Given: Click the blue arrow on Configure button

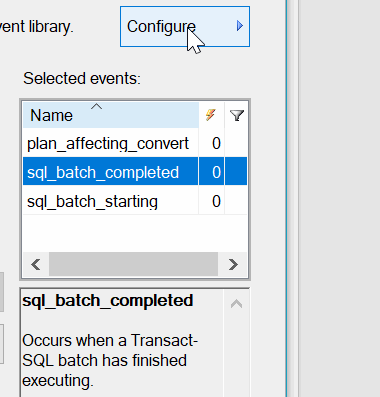Looking at the screenshot, I should click(240, 26).
